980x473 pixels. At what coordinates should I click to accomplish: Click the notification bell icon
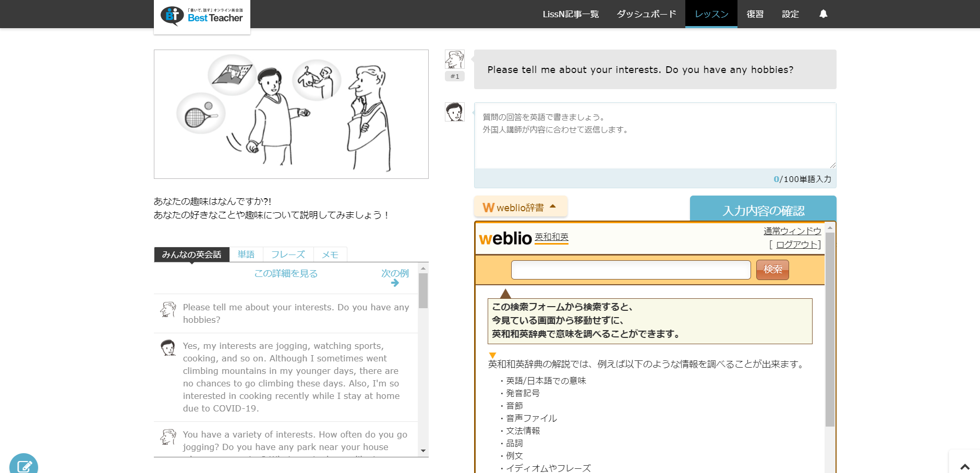coord(823,14)
